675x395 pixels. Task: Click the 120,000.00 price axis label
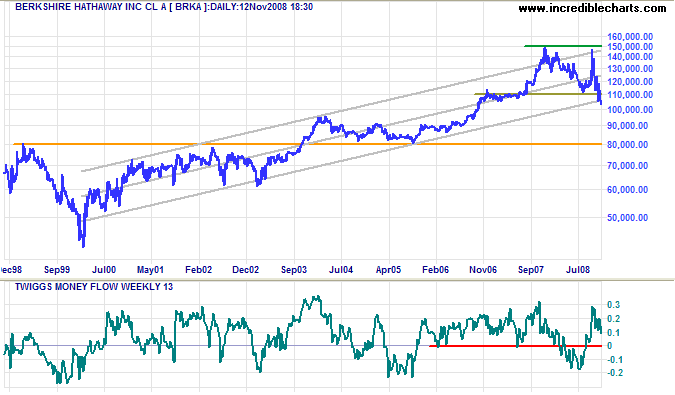point(630,82)
